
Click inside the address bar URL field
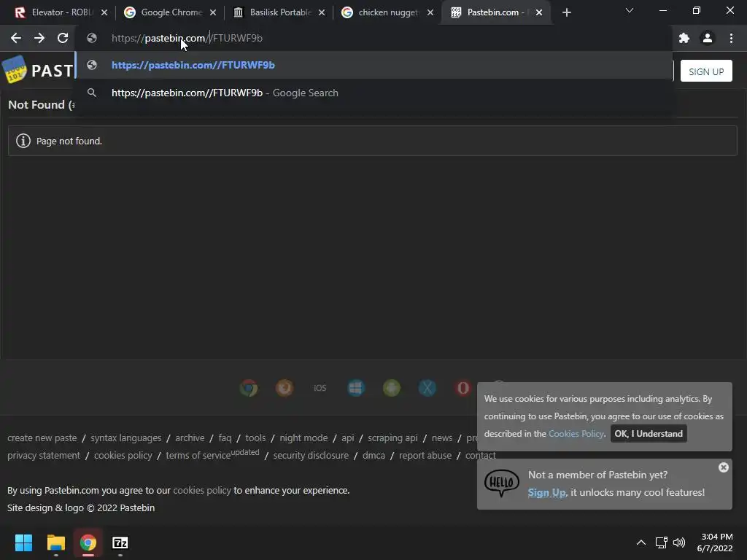pyautogui.click(x=374, y=38)
